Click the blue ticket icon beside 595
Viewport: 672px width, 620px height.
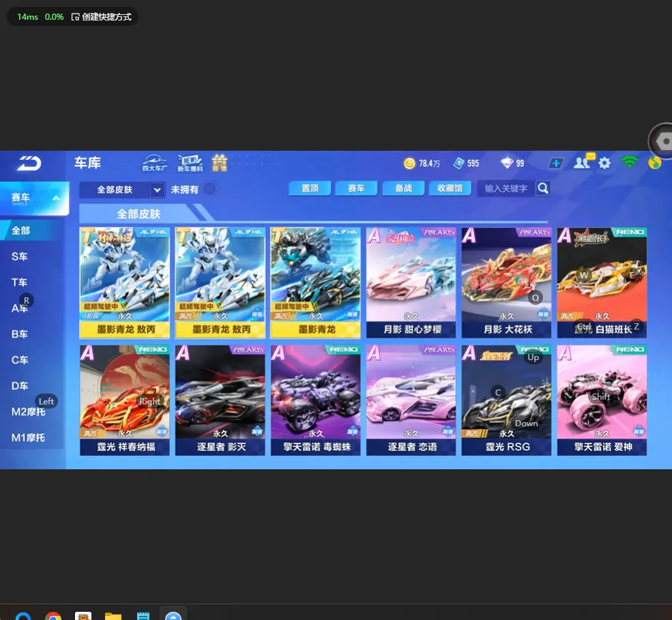pos(458,163)
